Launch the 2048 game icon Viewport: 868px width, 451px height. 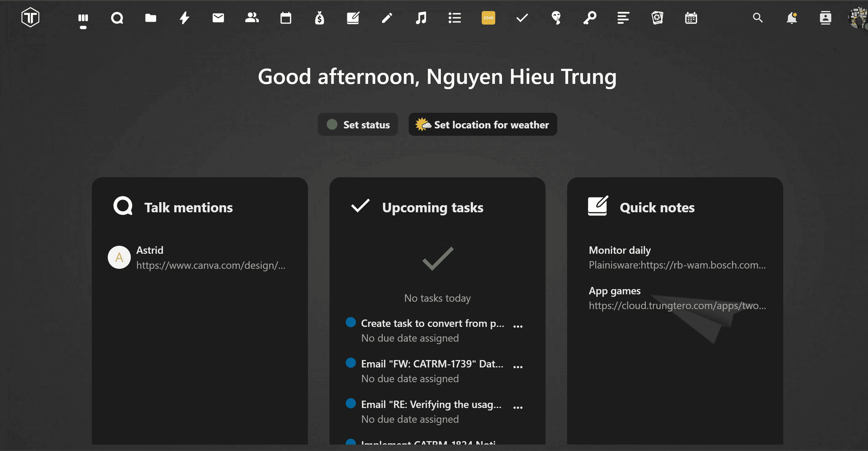pyautogui.click(x=488, y=18)
